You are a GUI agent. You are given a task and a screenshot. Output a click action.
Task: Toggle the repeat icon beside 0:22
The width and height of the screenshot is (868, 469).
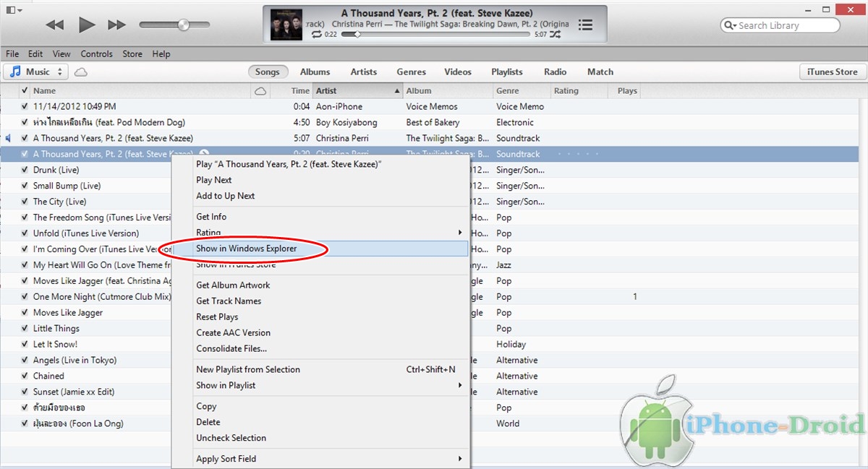317,34
